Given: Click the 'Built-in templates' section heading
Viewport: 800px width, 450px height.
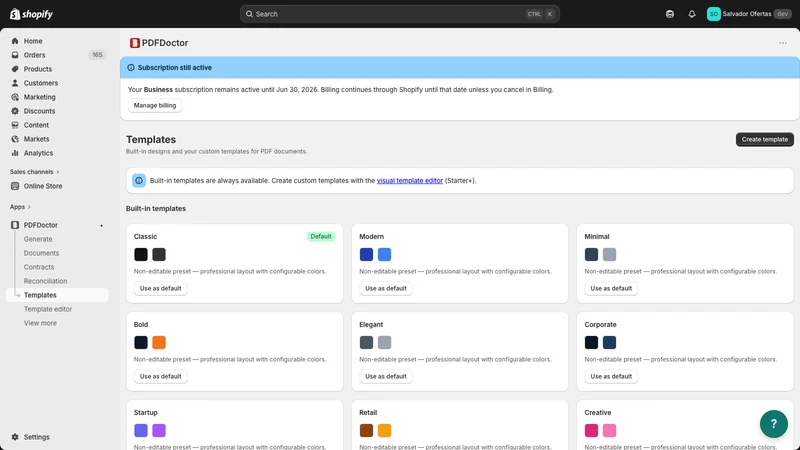Looking at the screenshot, I should coord(156,208).
